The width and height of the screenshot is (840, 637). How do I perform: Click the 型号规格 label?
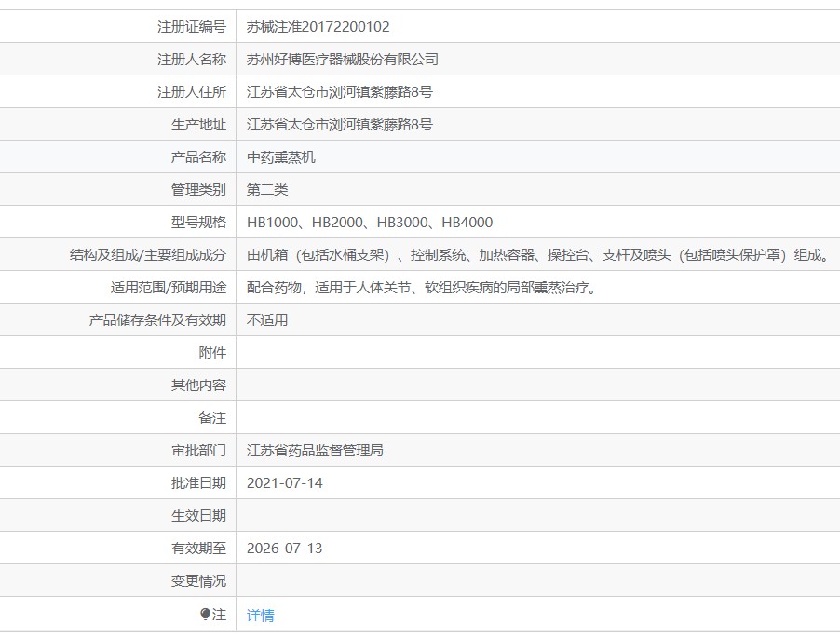tap(198, 223)
